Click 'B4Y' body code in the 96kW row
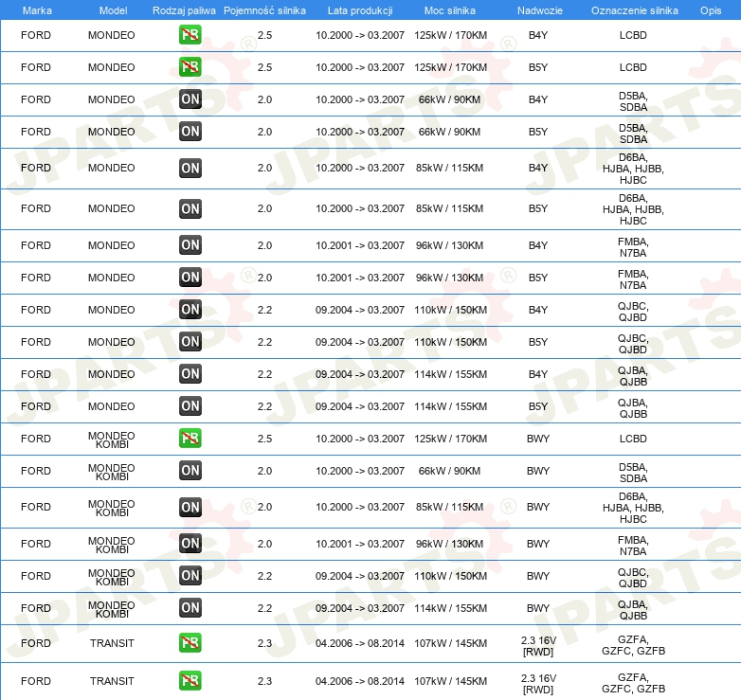This screenshot has height=700, width=741. tap(538, 245)
